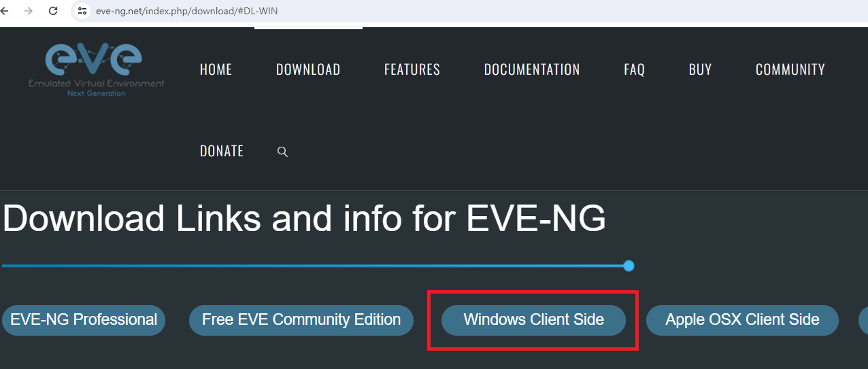
Task: Click the browser back arrow
Action: [5, 11]
